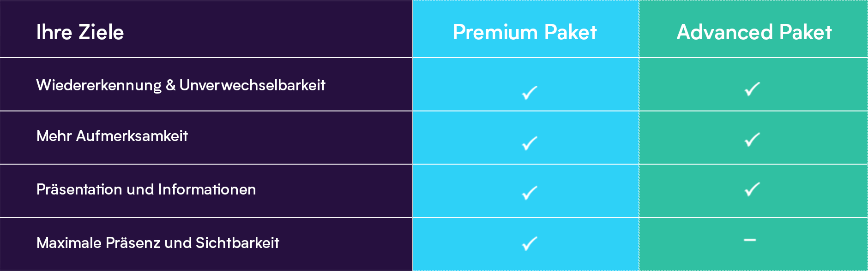Click Premium checkmark for Mehr Aufmerksamkeit
868x271 pixels.
point(530,143)
